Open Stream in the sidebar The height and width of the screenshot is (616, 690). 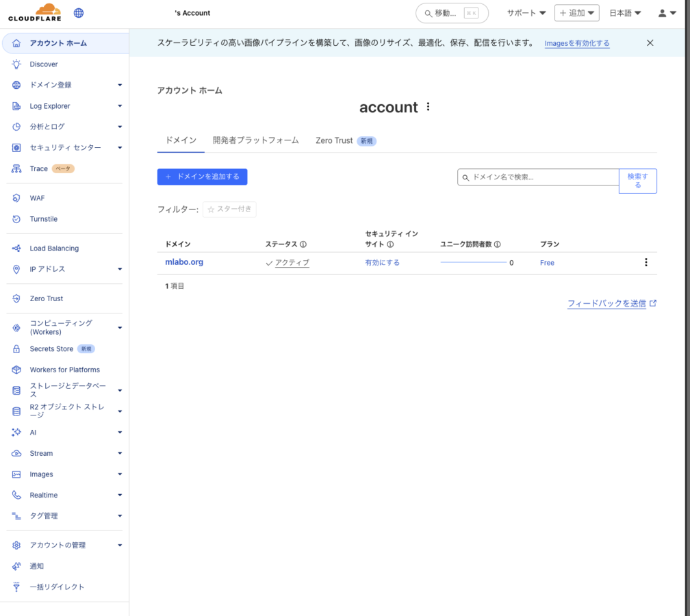pyautogui.click(x=41, y=453)
